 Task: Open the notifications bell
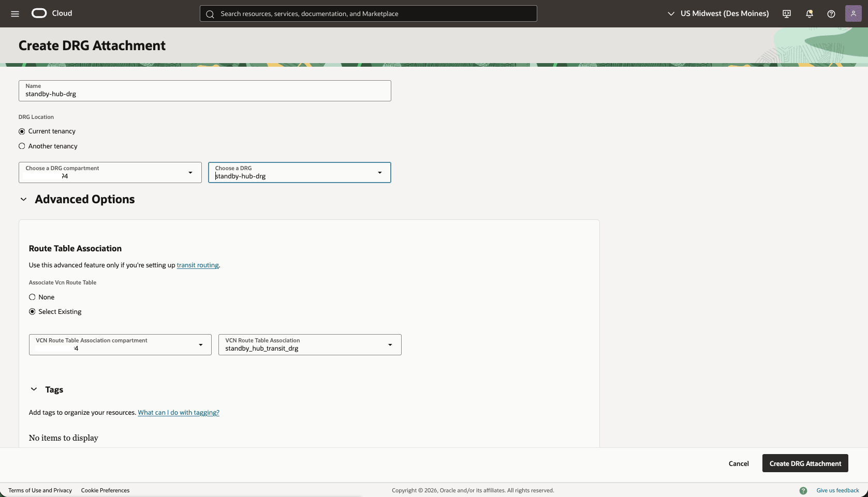809,13
